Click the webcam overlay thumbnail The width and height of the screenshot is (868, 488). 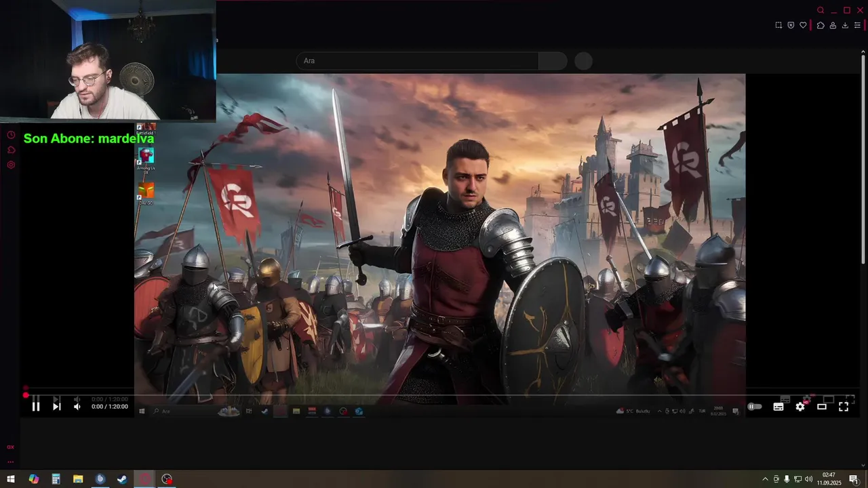click(x=108, y=60)
